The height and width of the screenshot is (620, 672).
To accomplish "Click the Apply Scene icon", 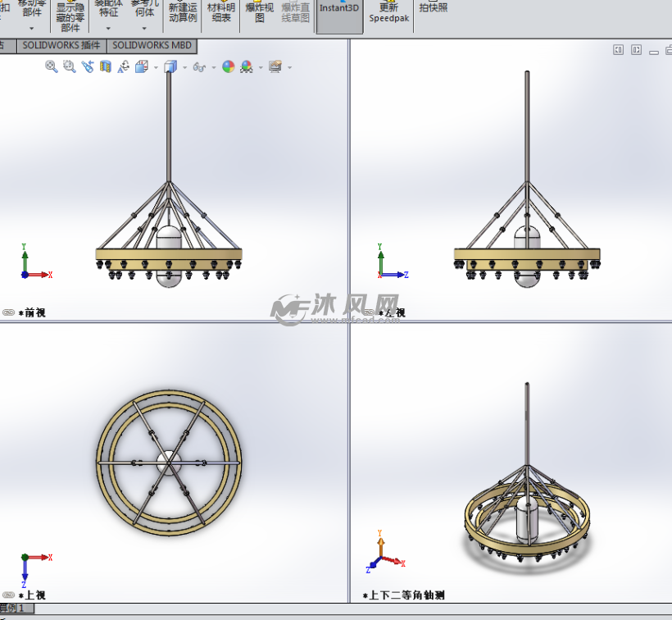I will [x=247, y=66].
